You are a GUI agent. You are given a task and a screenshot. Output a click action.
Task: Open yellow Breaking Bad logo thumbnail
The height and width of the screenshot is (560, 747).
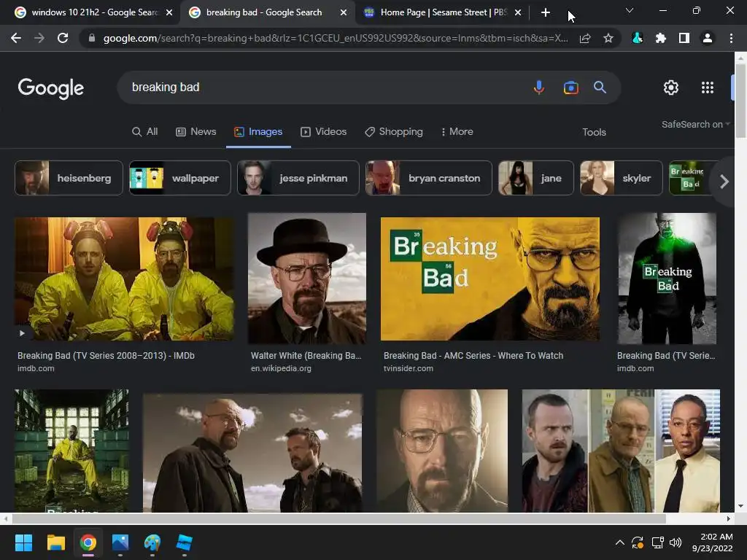pos(490,279)
